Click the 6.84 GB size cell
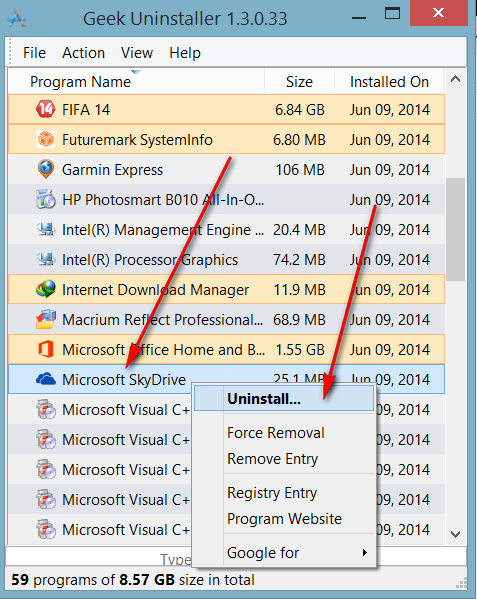477x599 pixels. [300, 110]
